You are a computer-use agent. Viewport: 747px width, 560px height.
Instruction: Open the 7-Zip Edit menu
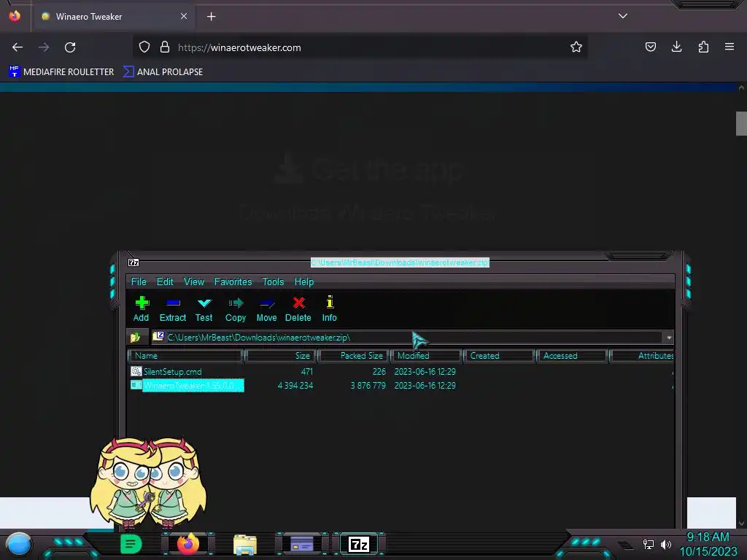point(165,282)
